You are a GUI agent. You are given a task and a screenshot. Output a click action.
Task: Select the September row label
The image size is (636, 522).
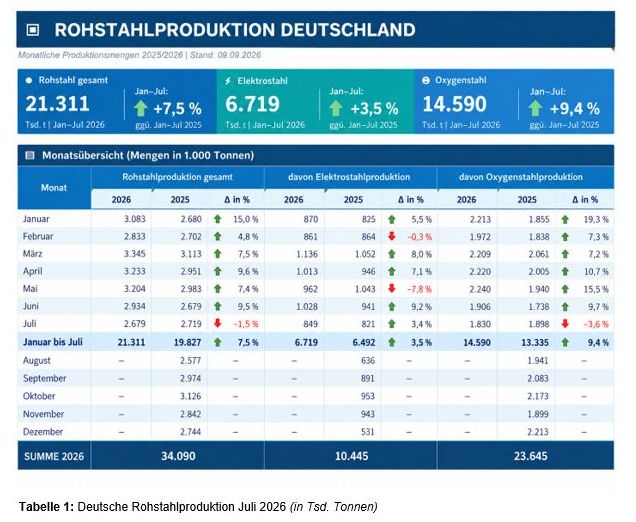click(44, 378)
